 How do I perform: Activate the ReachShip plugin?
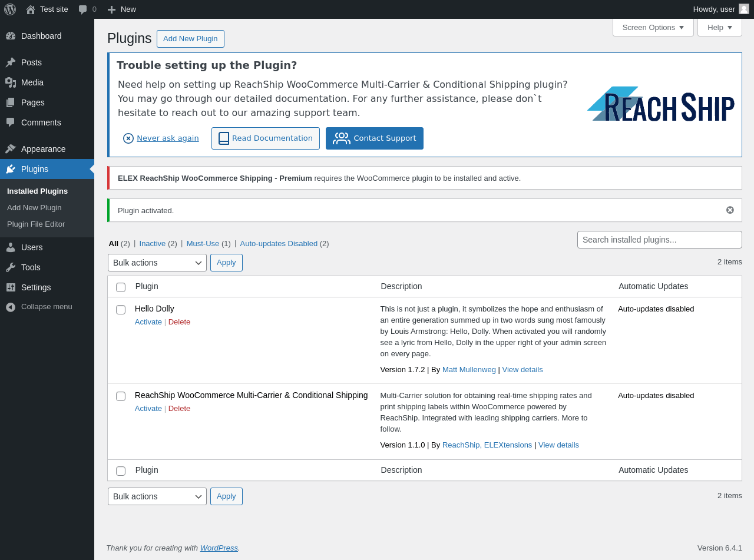(148, 409)
